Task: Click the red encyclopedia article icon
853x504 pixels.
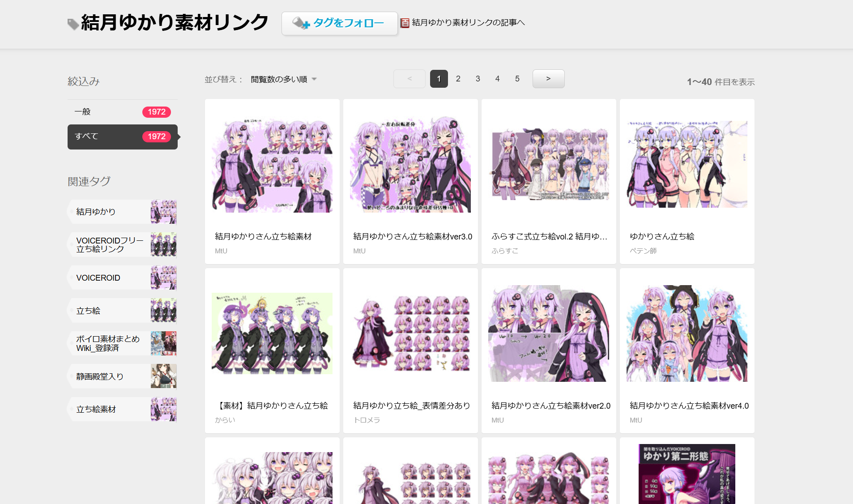Action: pos(405,23)
